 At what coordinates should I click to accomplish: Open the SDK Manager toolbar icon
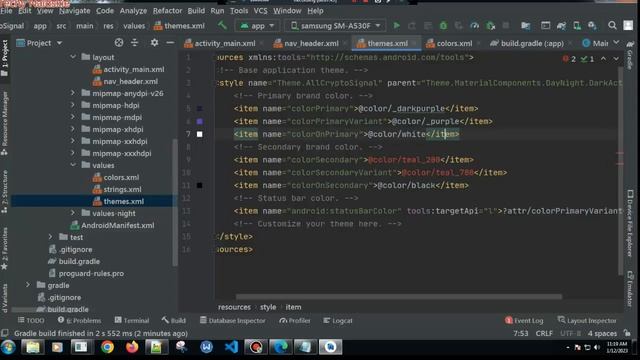592,26
